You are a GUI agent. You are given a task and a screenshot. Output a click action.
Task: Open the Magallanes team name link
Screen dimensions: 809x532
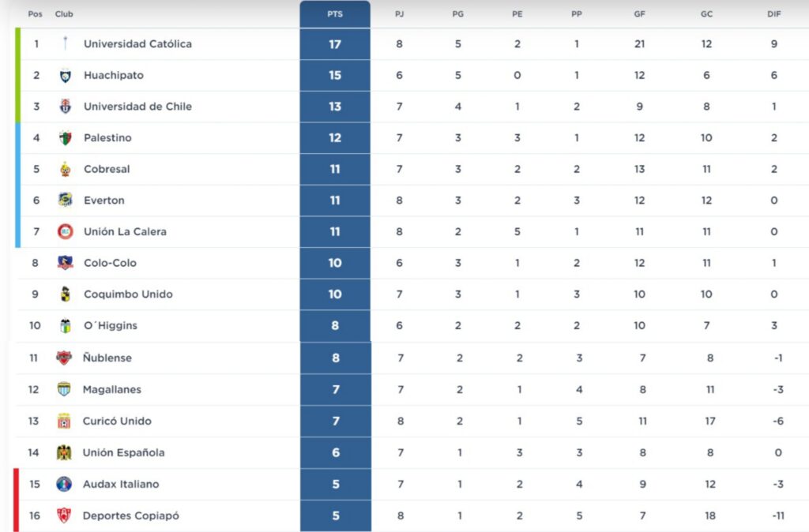click(x=112, y=389)
